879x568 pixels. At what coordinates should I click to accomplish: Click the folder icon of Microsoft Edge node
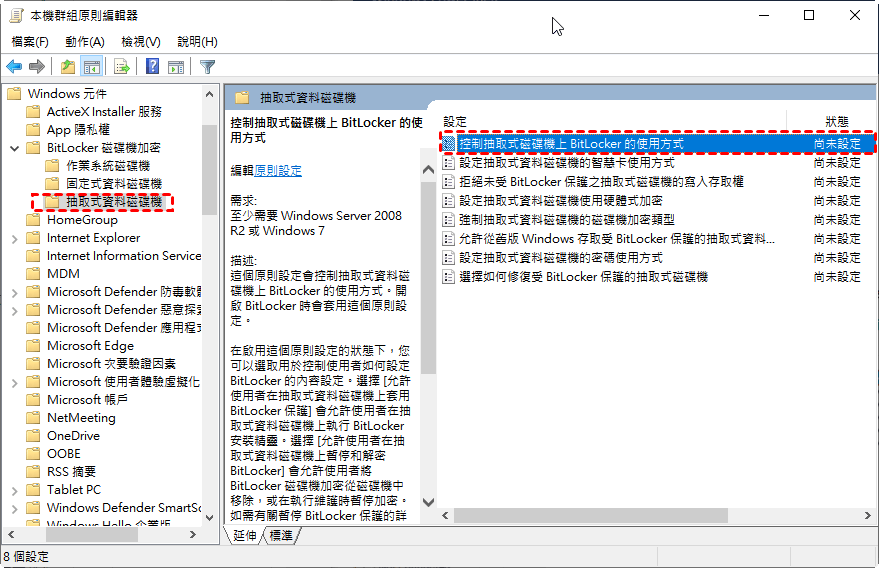pyautogui.click(x=34, y=346)
